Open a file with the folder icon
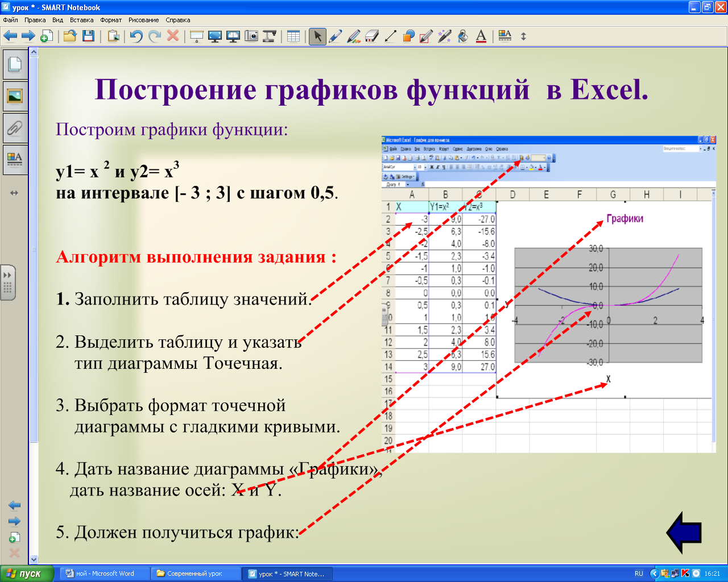Image resolution: width=728 pixels, height=582 pixels. click(70, 36)
